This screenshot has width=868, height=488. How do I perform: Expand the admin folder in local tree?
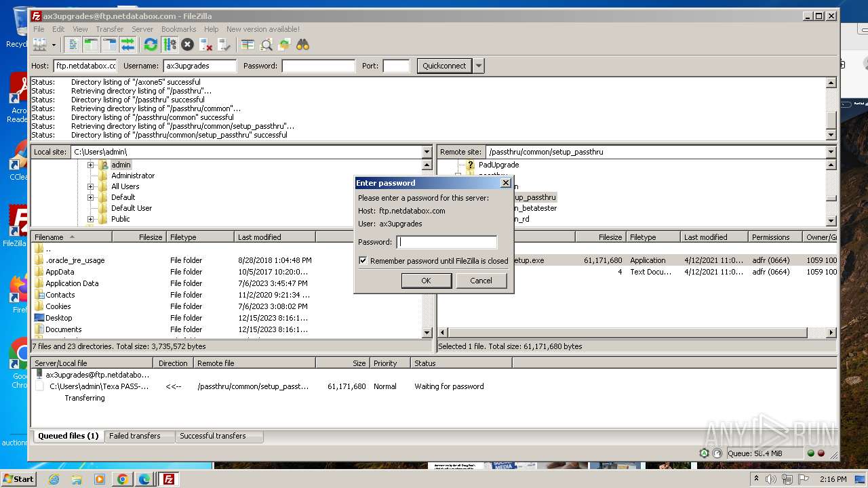(90, 165)
